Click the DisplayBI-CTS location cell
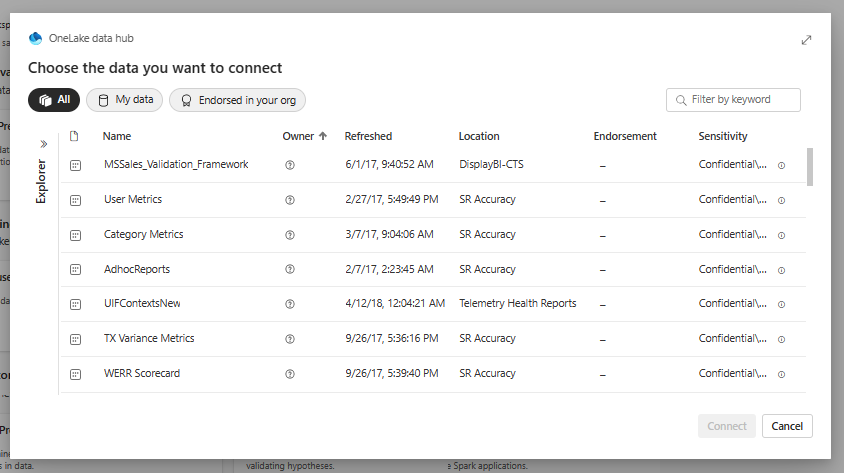This screenshot has height=473, width=844. pyautogui.click(x=491, y=164)
